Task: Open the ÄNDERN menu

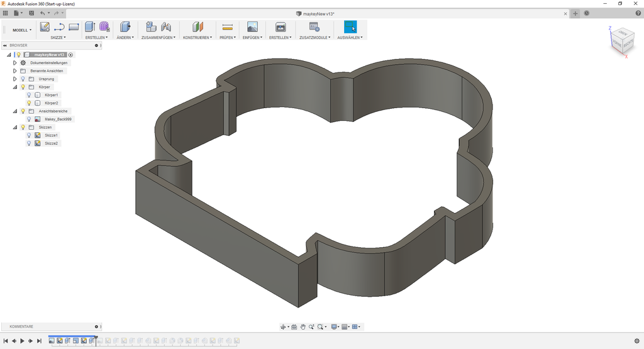Action: (x=125, y=37)
